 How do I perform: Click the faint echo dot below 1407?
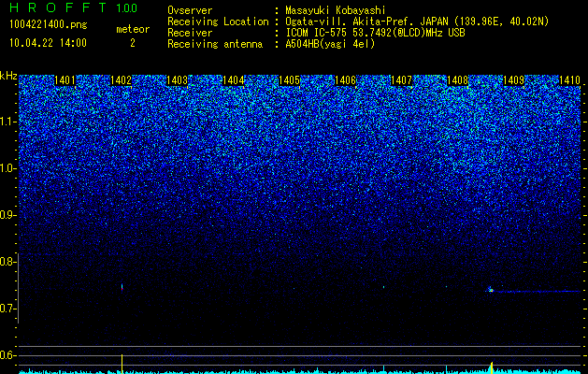tap(383, 287)
